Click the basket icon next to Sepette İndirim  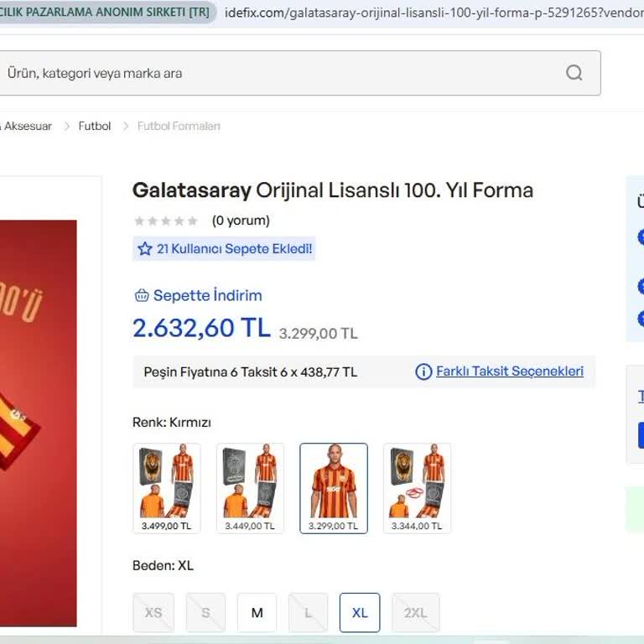(142, 295)
